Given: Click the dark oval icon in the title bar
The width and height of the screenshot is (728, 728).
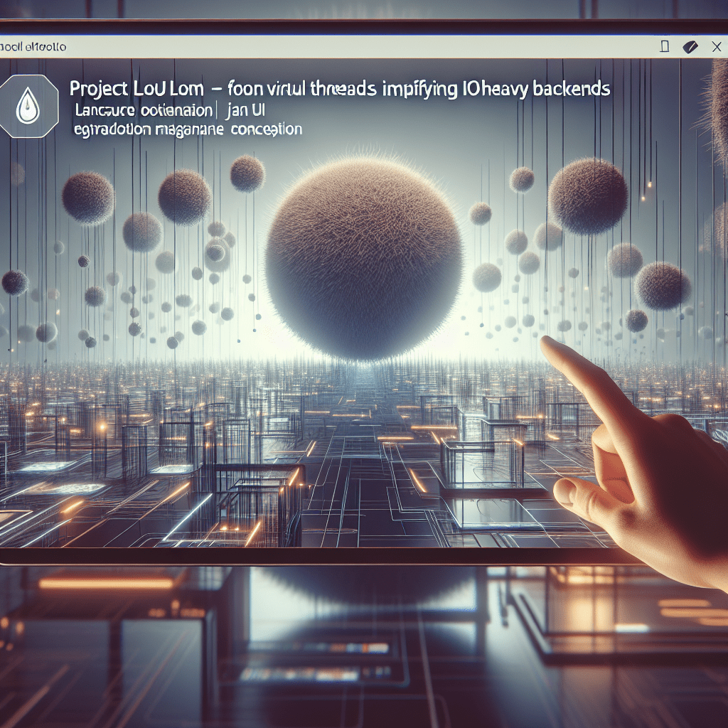Looking at the screenshot, I should [x=690, y=47].
